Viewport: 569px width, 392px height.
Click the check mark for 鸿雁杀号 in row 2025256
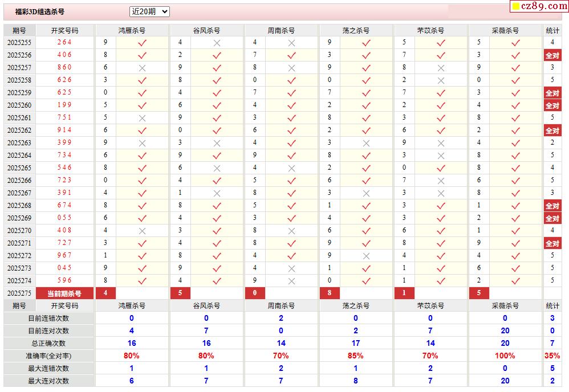(142, 55)
